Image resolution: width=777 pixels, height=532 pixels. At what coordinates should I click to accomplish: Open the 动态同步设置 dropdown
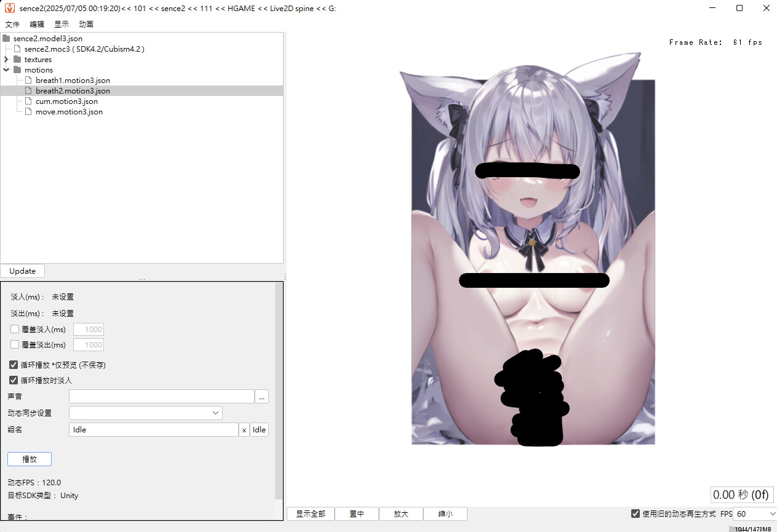[x=146, y=413]
